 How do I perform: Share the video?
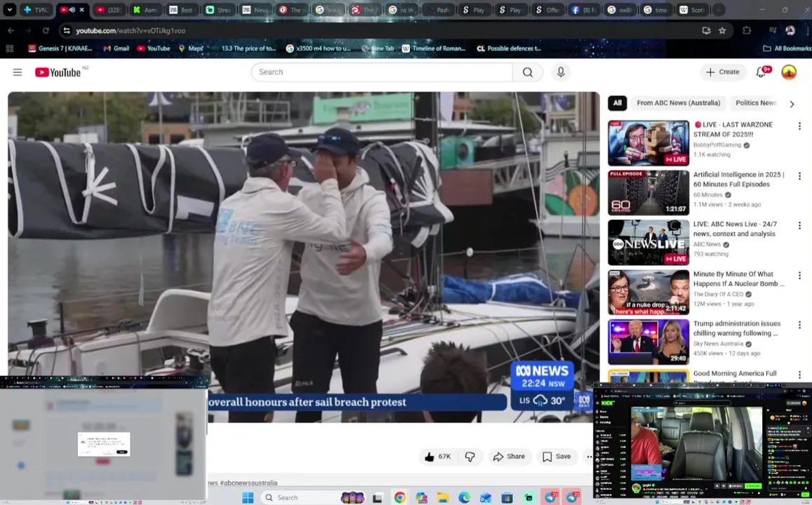point(509,457)
